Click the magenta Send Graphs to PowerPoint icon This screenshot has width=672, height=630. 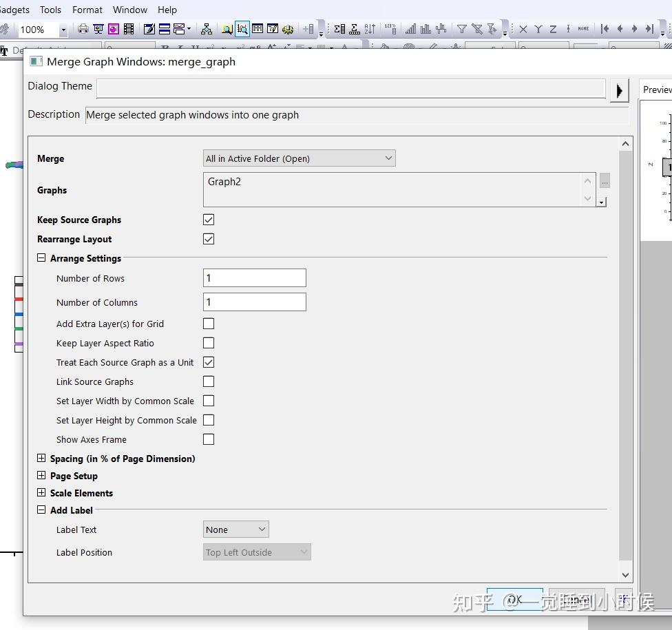[114, 29]
